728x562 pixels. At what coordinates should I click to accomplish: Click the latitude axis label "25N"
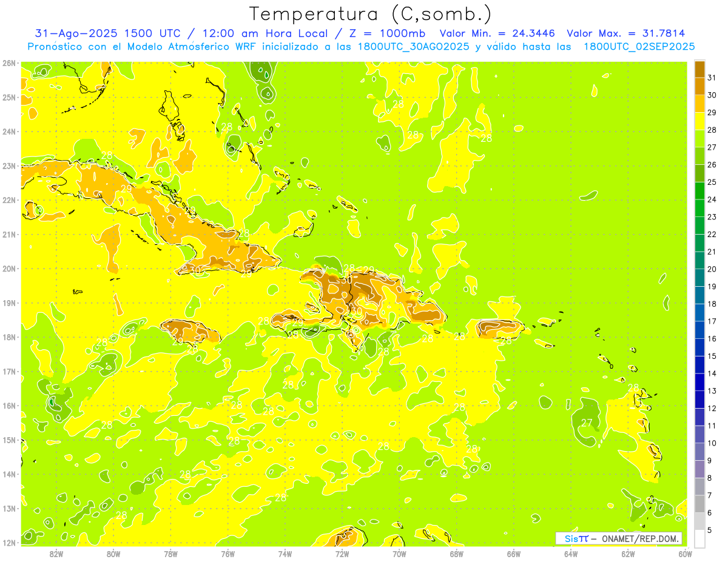point(9,97)
